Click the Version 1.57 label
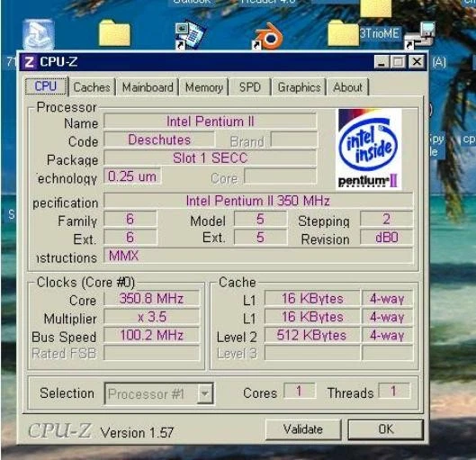Image resolution: width=476 pixels, height=460 pixels. tap(137, 432)
